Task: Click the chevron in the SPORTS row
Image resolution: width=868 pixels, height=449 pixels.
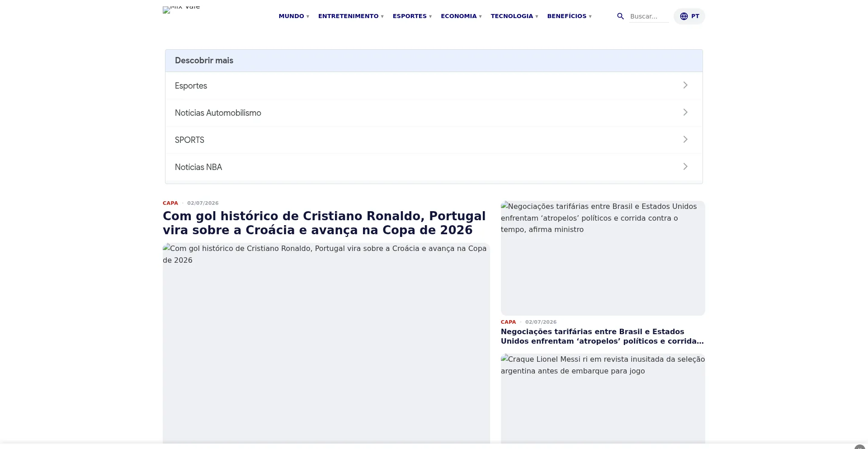Action: tap(685, 140)
